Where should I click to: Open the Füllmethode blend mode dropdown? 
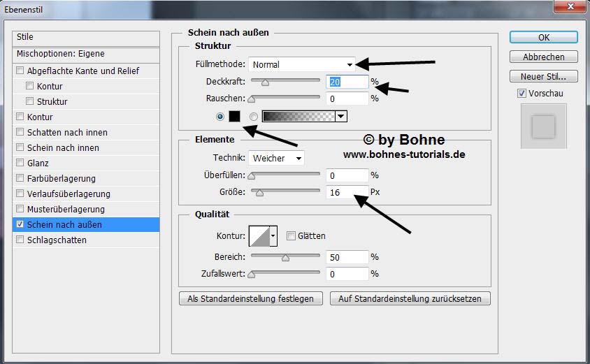(301, 64)
